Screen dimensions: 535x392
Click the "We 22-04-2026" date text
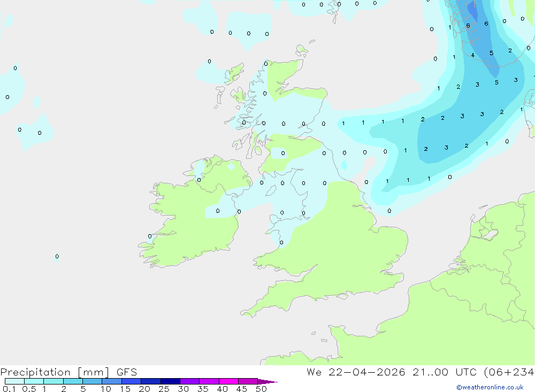[x=356, y=372]
